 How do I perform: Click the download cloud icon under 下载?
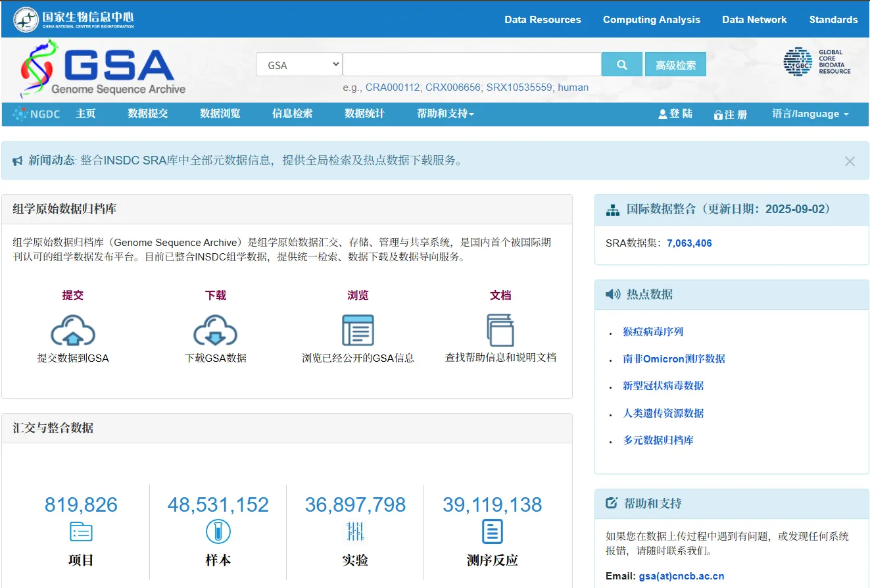point(215,330)
